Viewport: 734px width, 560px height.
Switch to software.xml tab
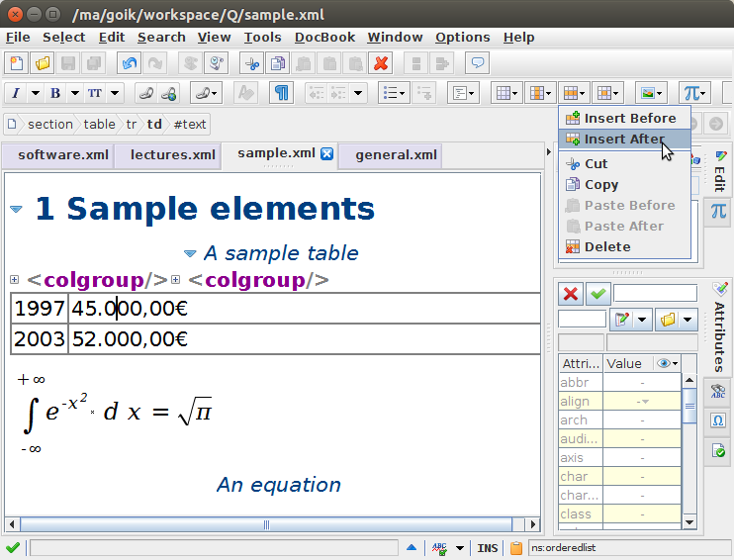pyautogui.click(x=58, y=155)
